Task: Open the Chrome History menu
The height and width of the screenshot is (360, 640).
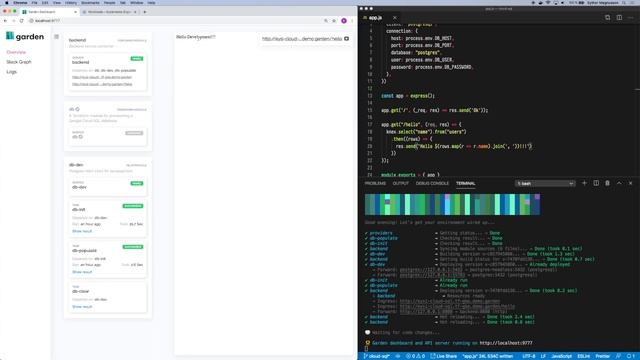Action: tap(71, 2)
